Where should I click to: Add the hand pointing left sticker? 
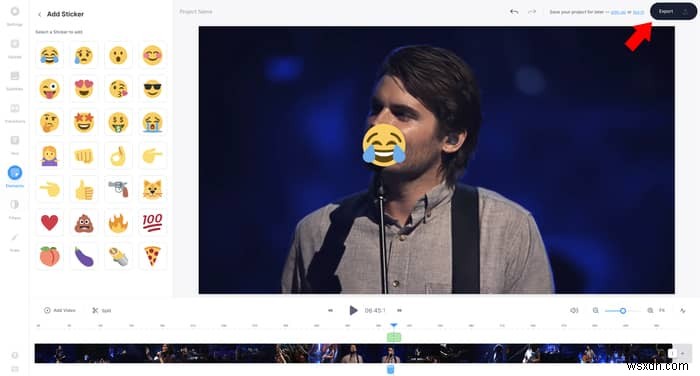tap(49, 189)
